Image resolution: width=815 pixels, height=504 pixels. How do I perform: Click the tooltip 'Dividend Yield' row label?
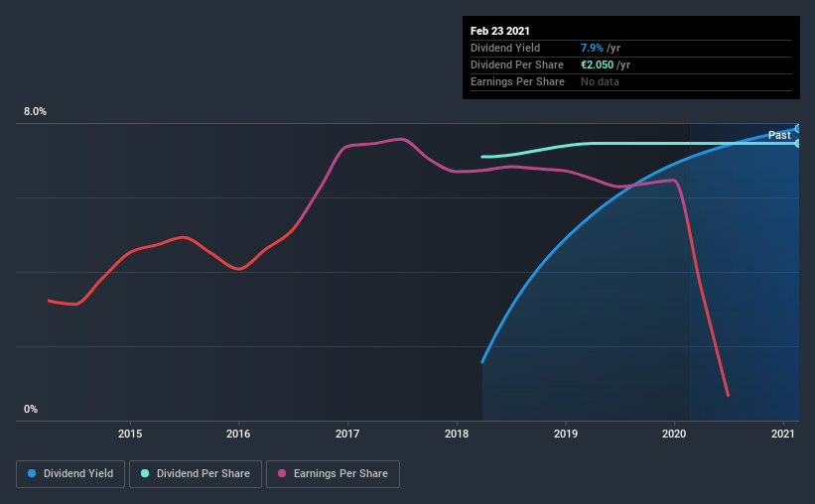pos(505,48)
